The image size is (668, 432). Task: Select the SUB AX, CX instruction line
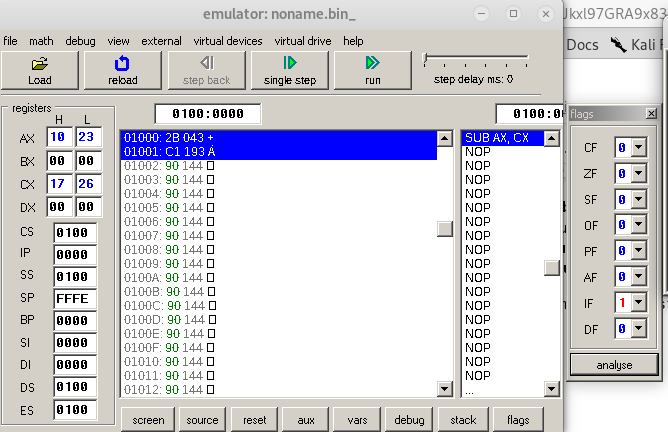tap(501, 138)
